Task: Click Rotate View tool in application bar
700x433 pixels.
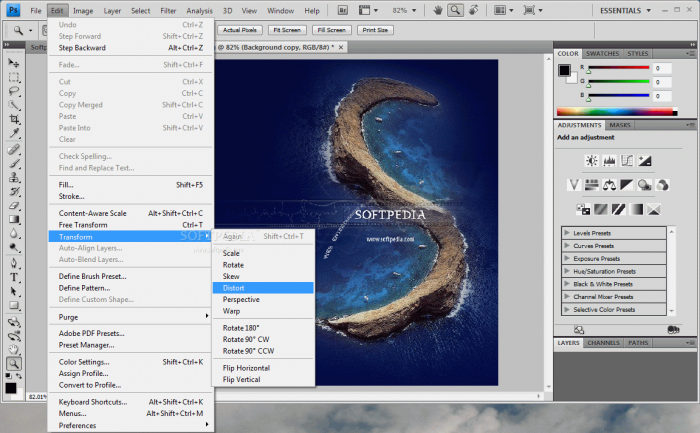Action: (x=474, y=10)
